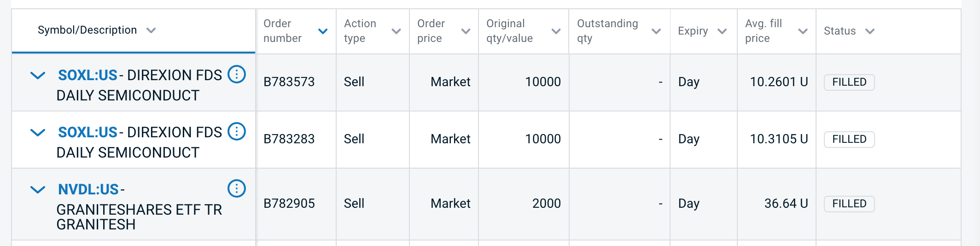This screenshot has height=246, width=980.
Task: Open more options for order B783283
Action: coord(237,131)
